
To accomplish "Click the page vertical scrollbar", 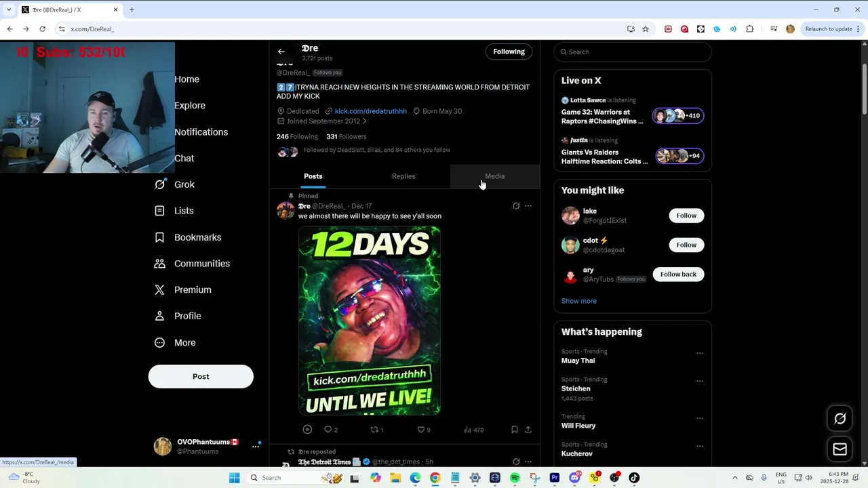I will coord(865,88).
